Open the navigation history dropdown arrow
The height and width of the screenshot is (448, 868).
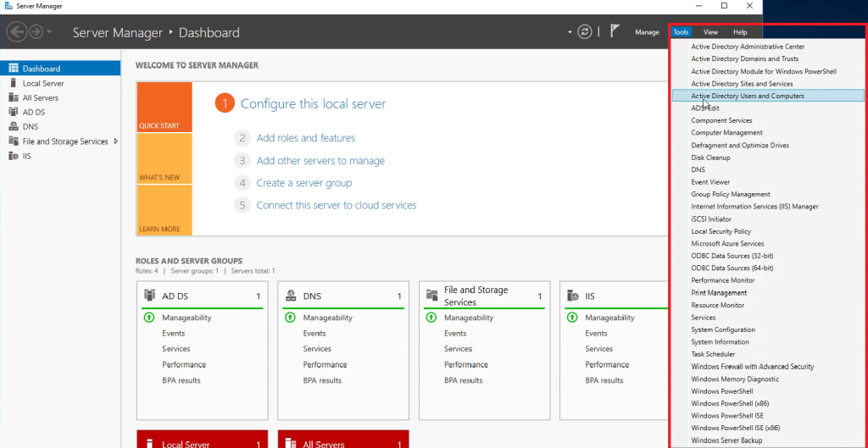pyautogui.click(x=49, y=32)
